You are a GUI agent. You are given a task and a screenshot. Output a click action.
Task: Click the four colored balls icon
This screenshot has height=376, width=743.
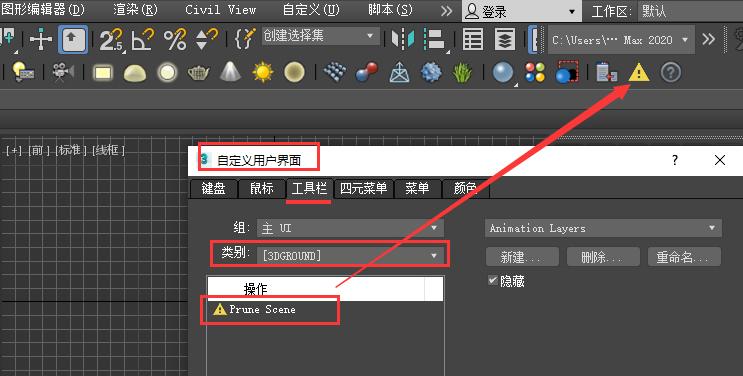point(535,73)
